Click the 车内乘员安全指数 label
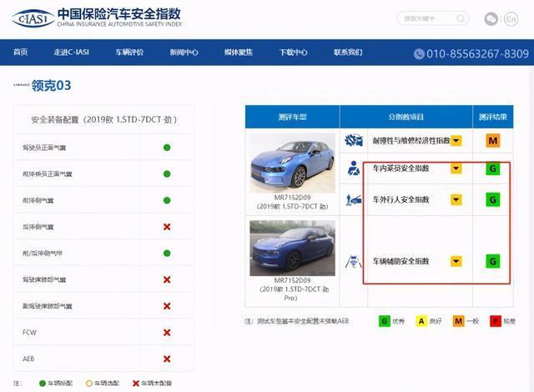Viewport: 534px width, 392px height. coord(400,168)
